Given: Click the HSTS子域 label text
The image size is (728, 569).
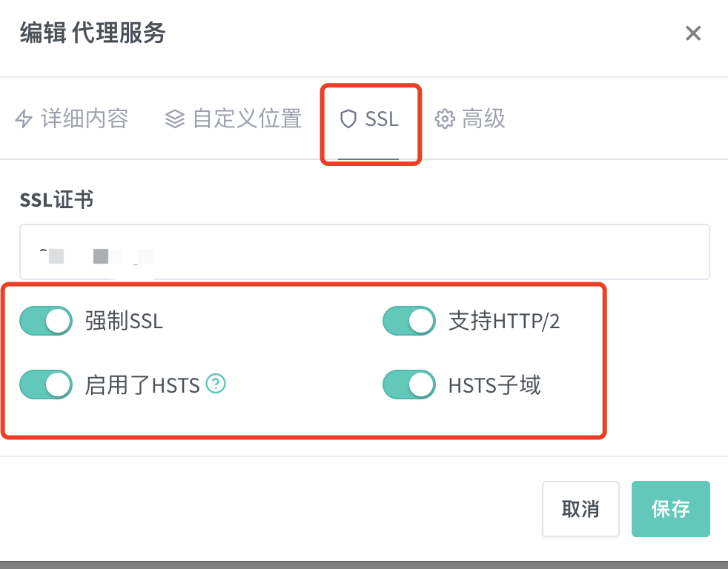Looking at the screenshot, I should pyautogui.click(x=494, y=385).
